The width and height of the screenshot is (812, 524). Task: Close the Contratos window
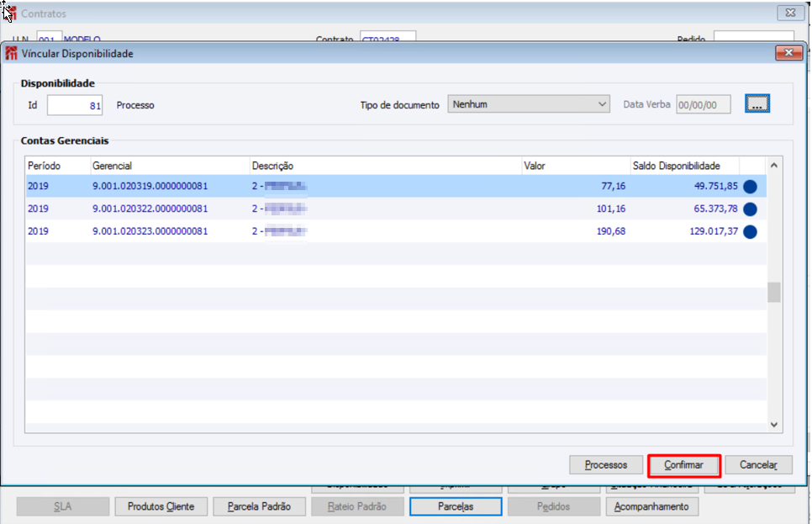click(790, 13)
